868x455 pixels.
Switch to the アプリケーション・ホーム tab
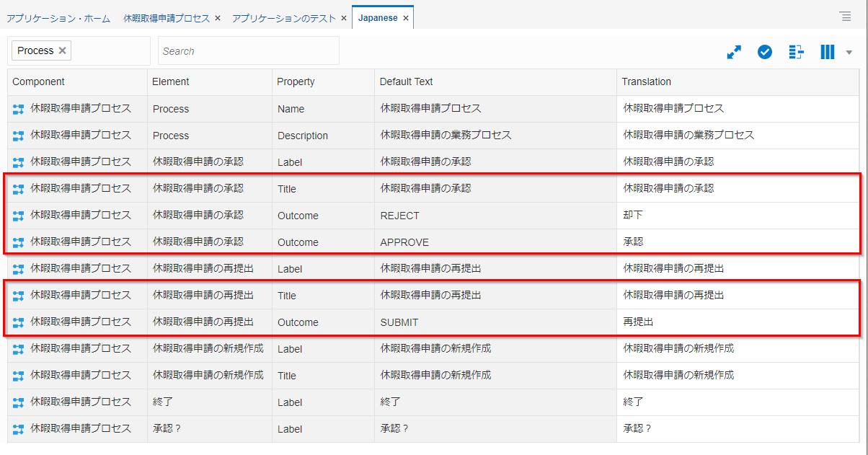coord(58,18)
